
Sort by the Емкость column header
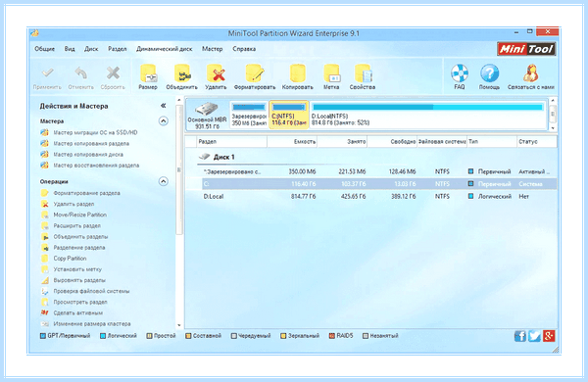tap(292, 142)
